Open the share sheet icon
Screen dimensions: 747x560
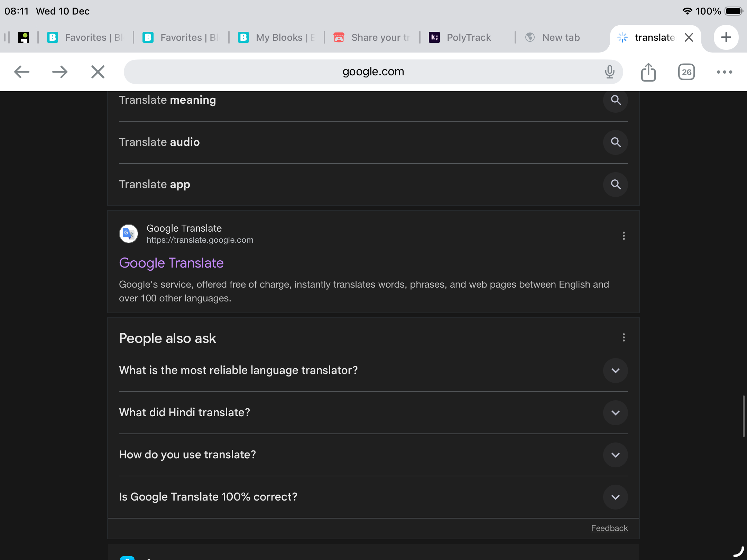(x=648, y=72)
